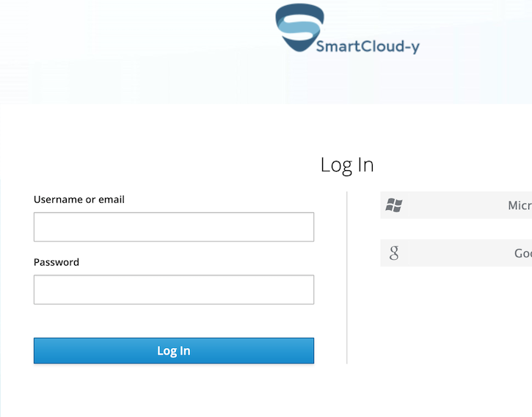Click the "Username or email" label
This screenshot has height=417, width=532.
click(79, 200)
